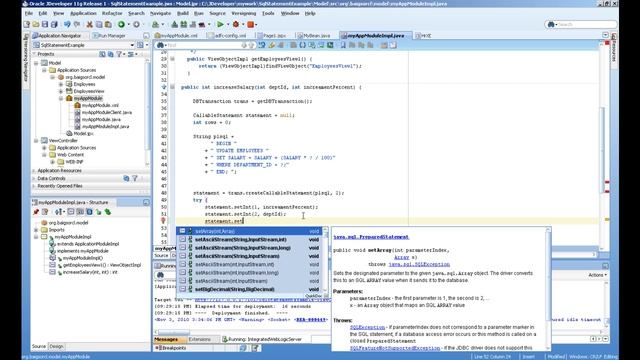The height and width of the screenshot is (360, 640).
Task: Expand the EmployeesView tree node
Action: point(61,91)
